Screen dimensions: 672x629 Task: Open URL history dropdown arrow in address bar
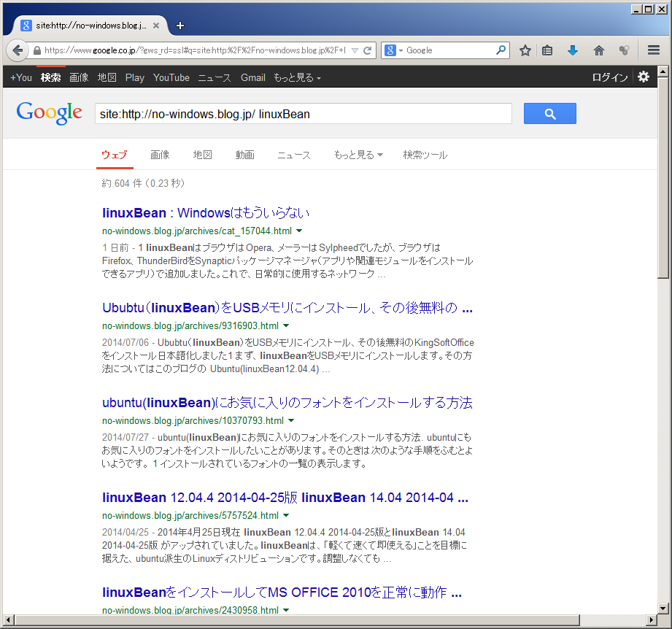coord(355,50)
